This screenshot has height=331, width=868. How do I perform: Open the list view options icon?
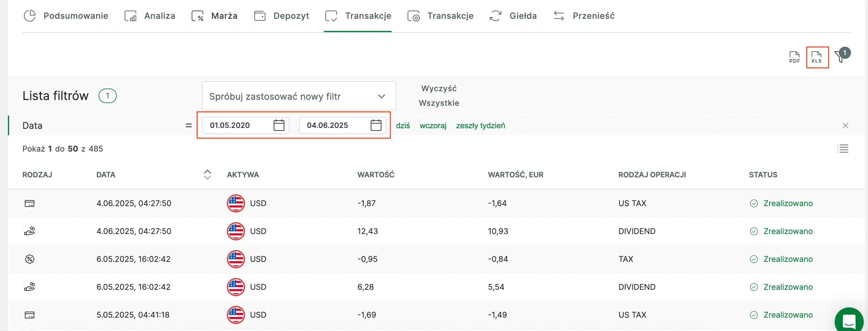(843, 149)
